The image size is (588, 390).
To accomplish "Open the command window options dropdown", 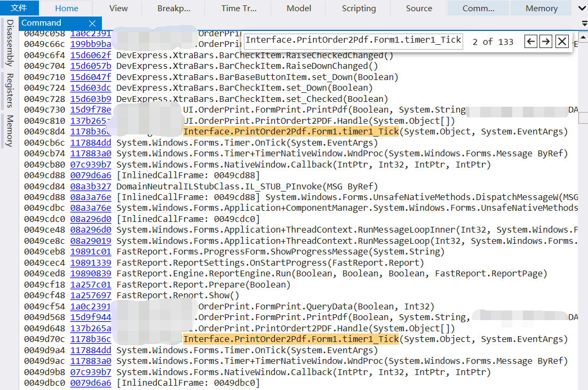I will 584,23.
